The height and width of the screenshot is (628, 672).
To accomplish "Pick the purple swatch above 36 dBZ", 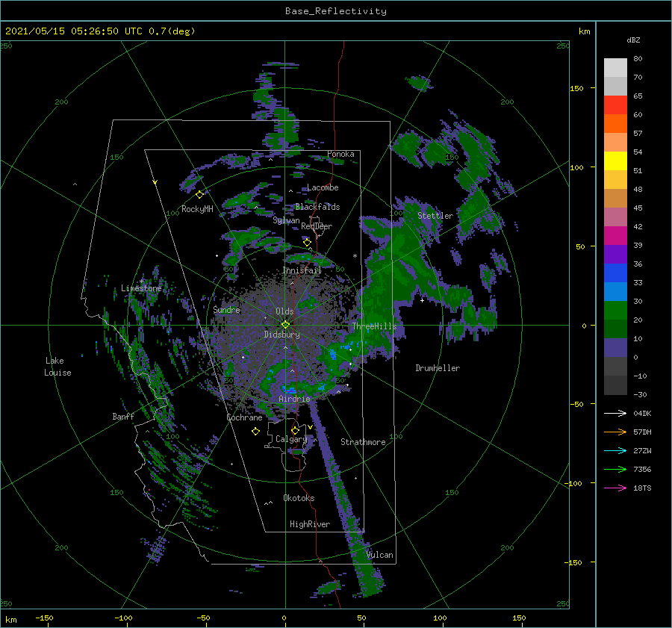I will [x=615, y=255].
